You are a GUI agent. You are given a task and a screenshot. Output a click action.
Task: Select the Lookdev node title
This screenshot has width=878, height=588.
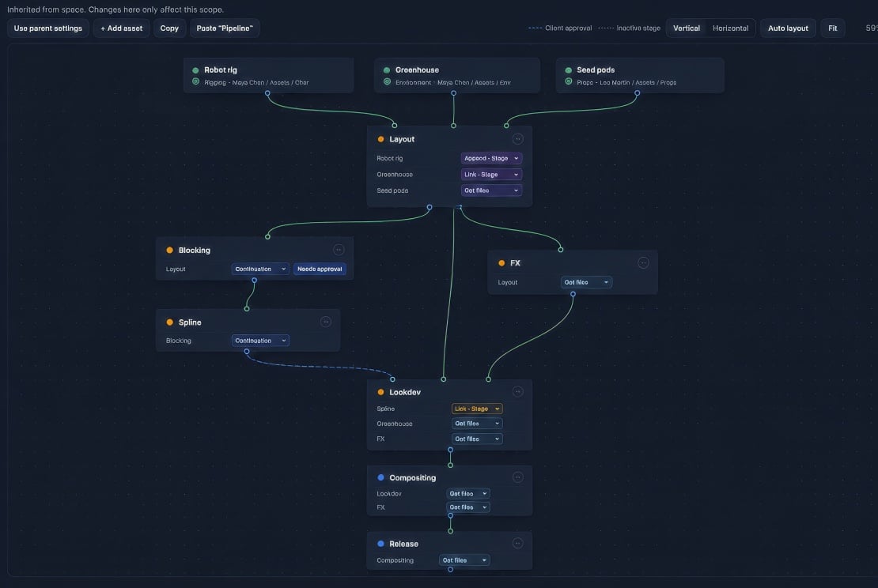(x=405, y=392)
